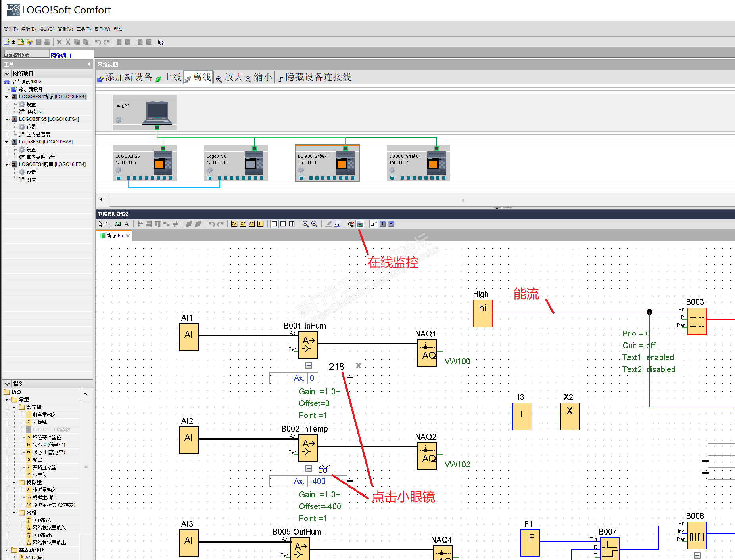
Task: Click the connector wiring tool icon
Action: pyautogui.click(x=109, y=224)
